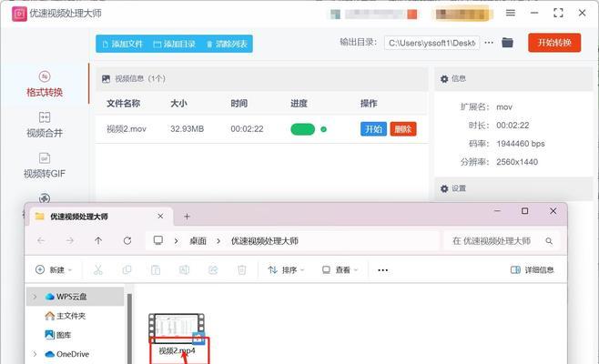
Task: Expand the chevron before 桌面 in the address bar
Action: click(x=176, y=241)
